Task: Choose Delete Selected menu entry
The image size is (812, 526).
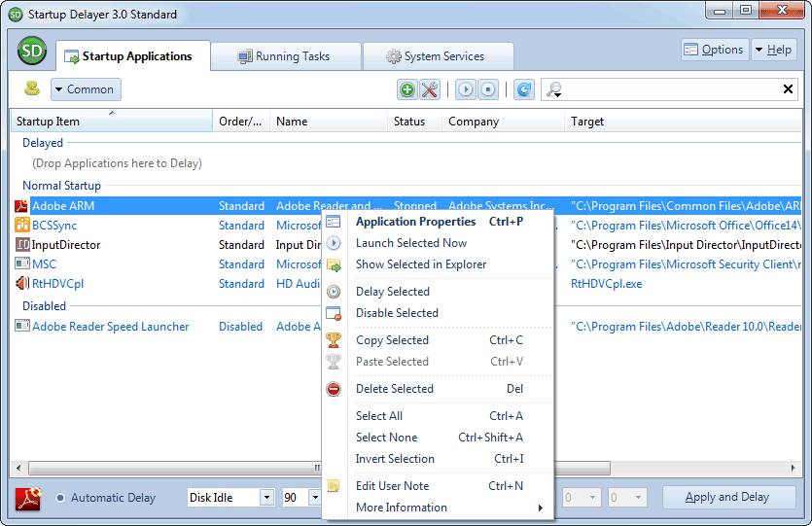Action: pyautogui.click(x=440, y=389)
